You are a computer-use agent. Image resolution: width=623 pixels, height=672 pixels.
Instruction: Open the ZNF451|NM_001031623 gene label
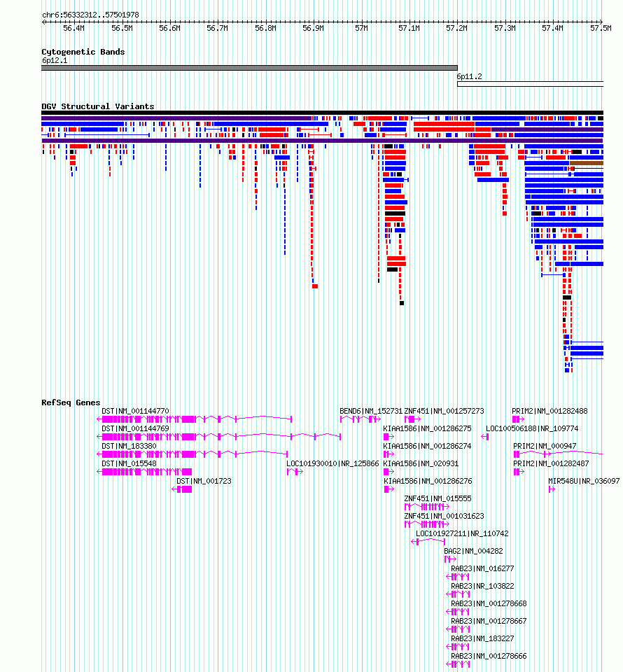pyautogui.click(x=444, y=517)
